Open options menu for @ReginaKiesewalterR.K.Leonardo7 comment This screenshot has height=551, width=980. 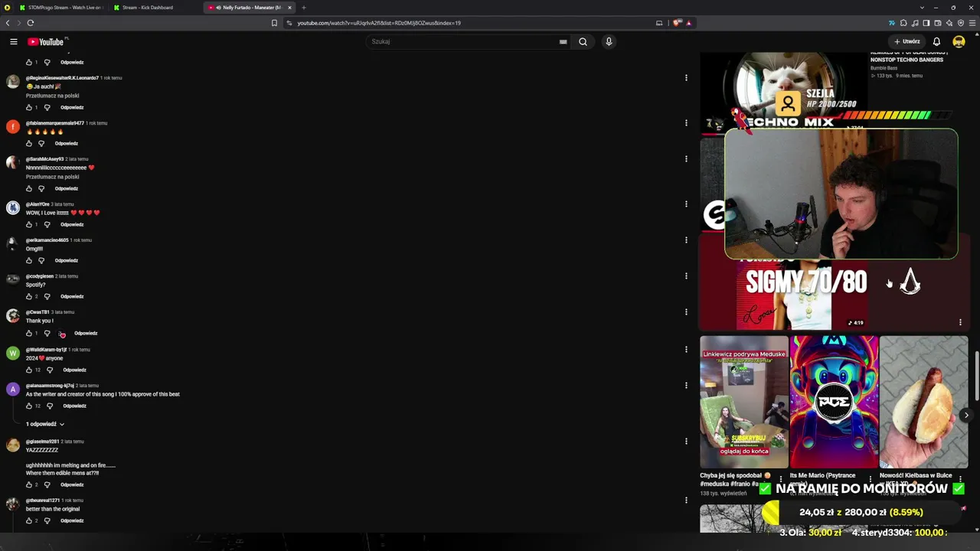point(686,78)
